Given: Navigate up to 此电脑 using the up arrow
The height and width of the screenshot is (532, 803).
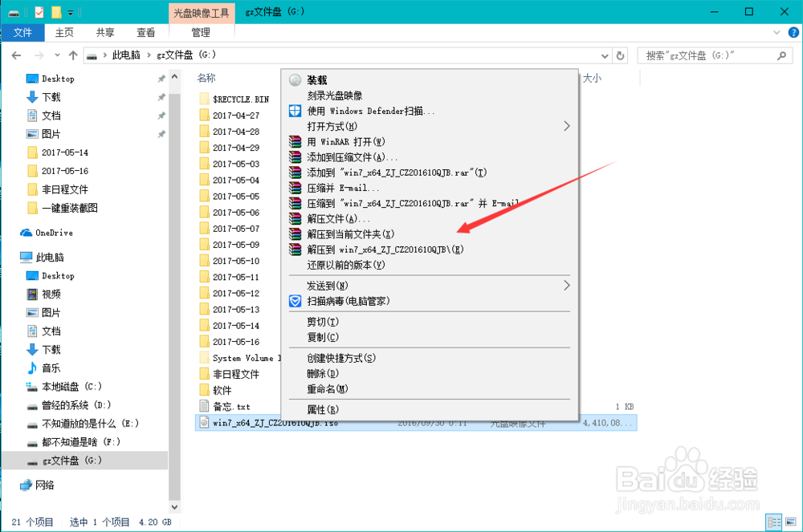Looking at the screenshot, I should coord(73,56).
